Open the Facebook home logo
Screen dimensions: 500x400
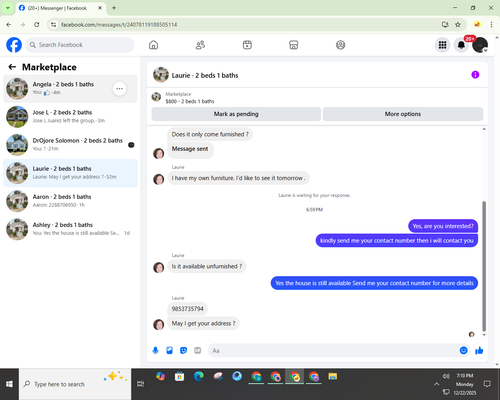click(14, 45)
